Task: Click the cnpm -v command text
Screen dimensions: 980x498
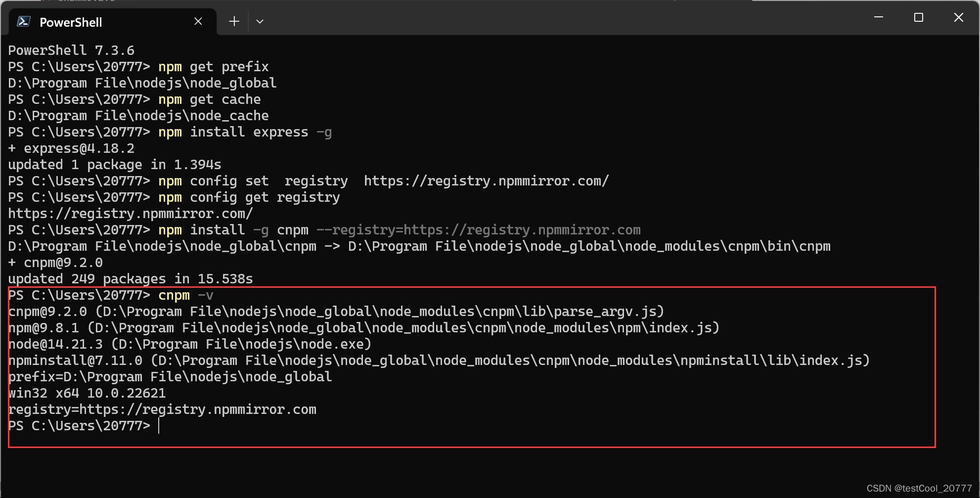Action: pos(185,295)
